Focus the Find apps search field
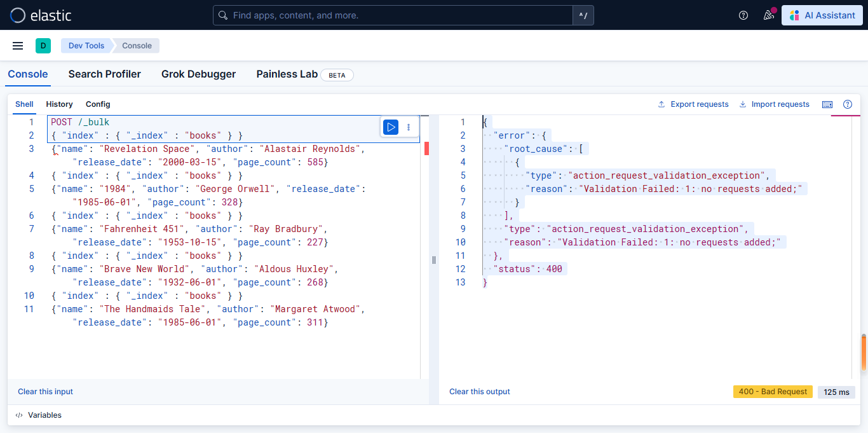The height and width of the screenshot is (433, 868). pos(393,15)
